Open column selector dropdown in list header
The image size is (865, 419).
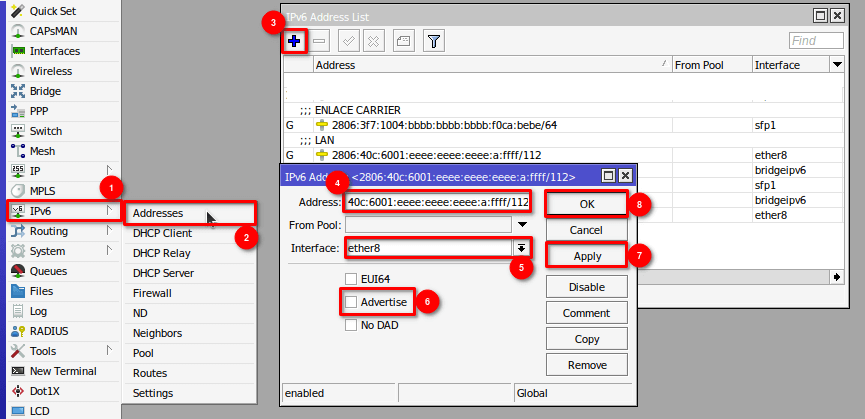[x=837, y=65]
